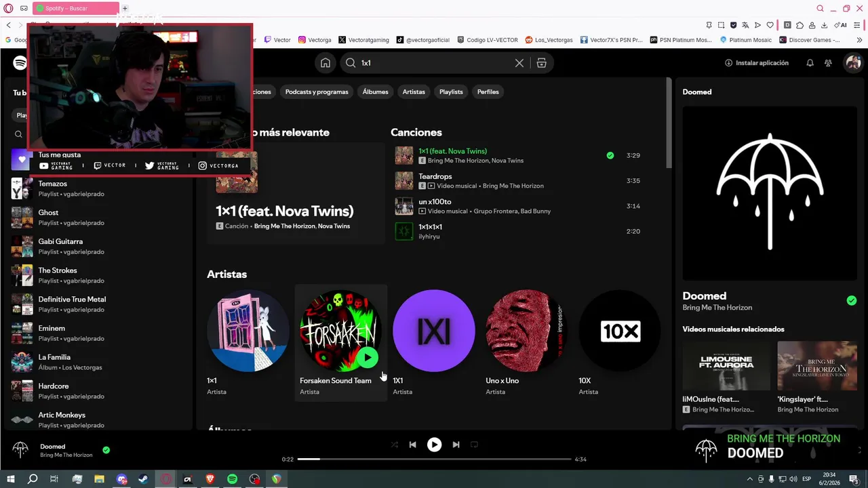This screenshot has height=488, width=868.
Task: Select the Playlists filter chip
Action: (451, 91)
